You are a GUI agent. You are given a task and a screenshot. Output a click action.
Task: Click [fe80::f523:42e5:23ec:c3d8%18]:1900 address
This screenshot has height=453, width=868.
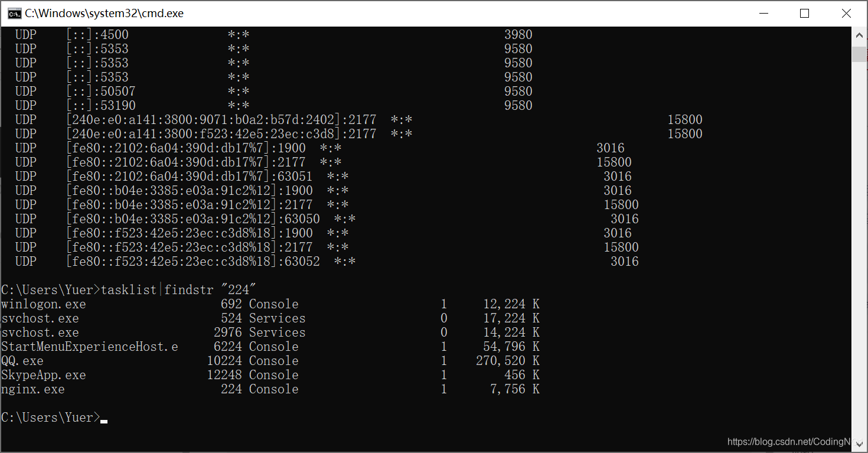pos(190,233)
